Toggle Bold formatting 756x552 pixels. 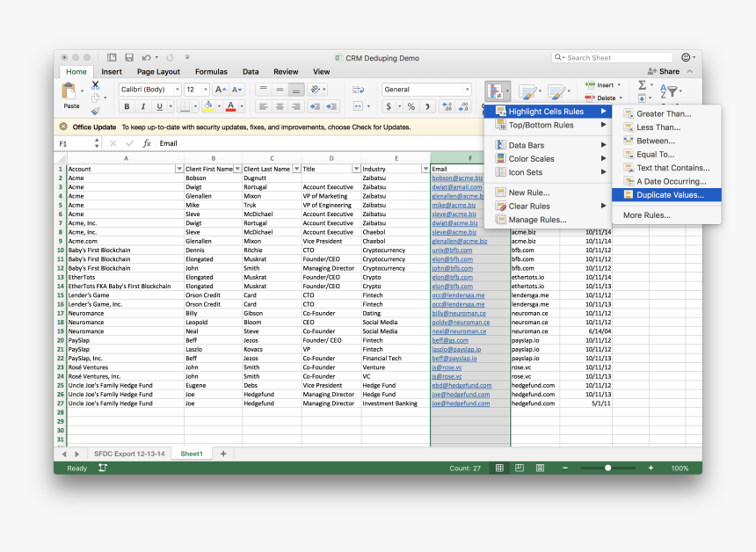click(127, 106)
